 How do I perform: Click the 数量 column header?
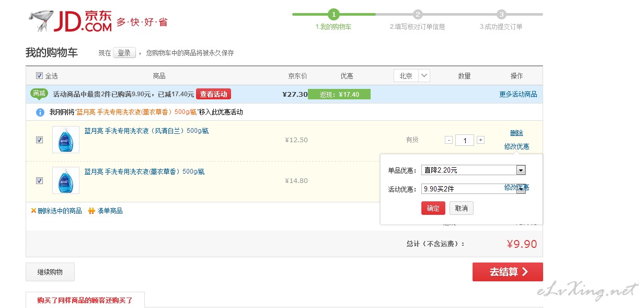click(464, 76)
